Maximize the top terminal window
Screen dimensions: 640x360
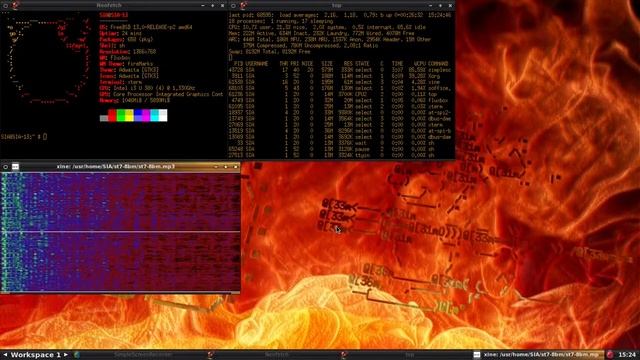[440, 5]
